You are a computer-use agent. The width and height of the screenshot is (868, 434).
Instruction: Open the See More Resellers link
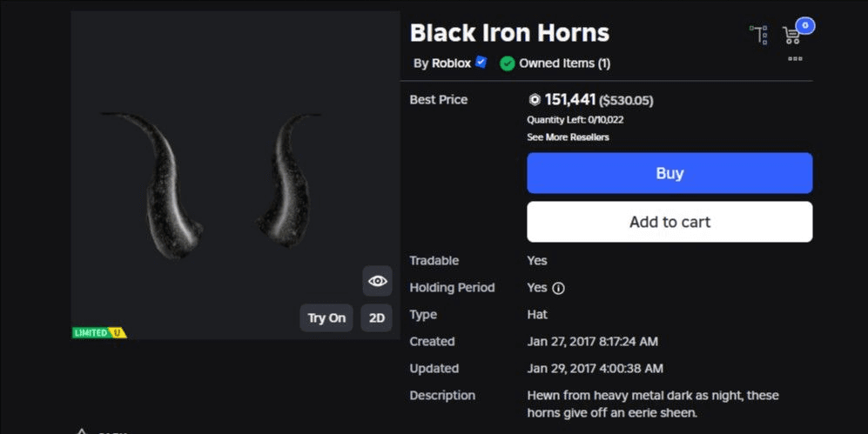coord(568,137)
